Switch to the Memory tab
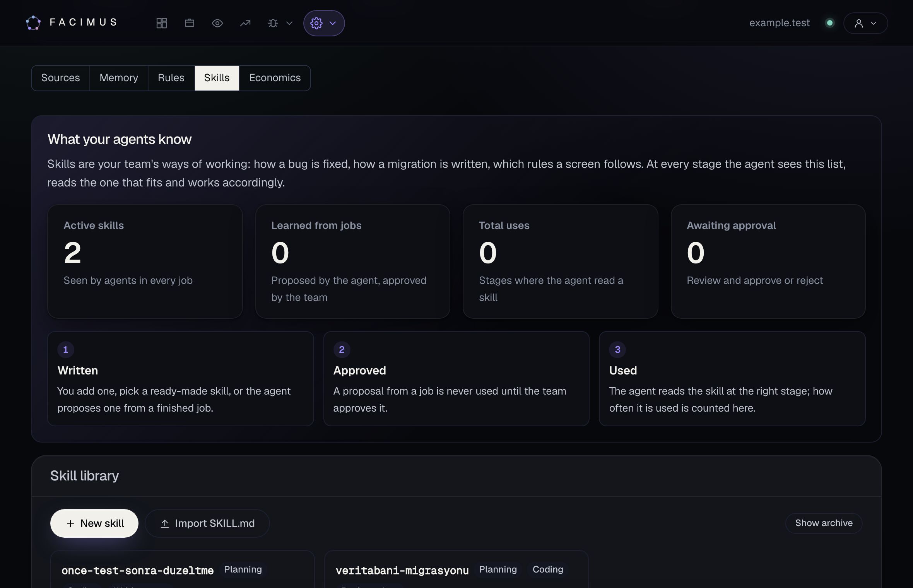The height and width of the screenshot is (588, 913). tap(119, 78)
